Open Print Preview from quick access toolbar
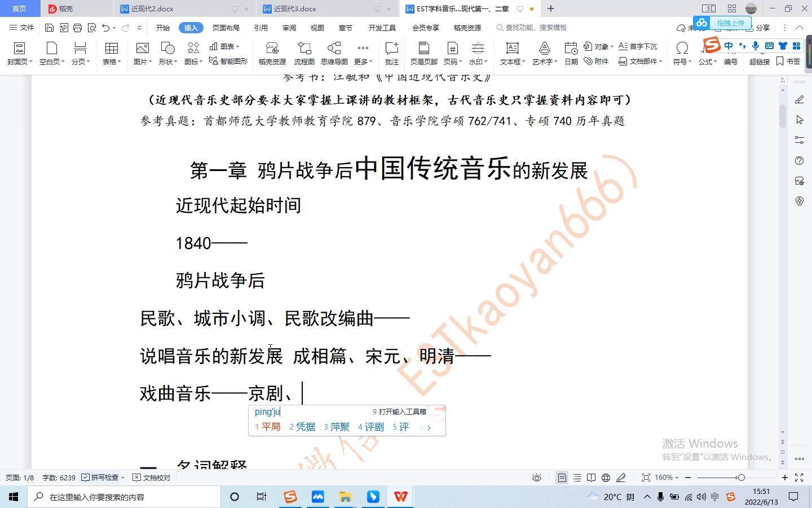812x508 pixels. point(91,28)
